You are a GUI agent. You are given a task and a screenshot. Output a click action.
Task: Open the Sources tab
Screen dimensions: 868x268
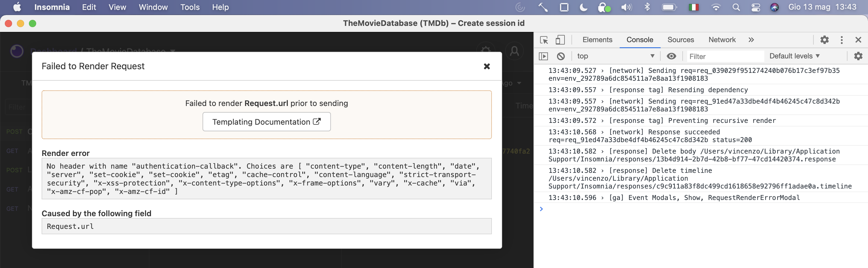[x=681, y=40]
